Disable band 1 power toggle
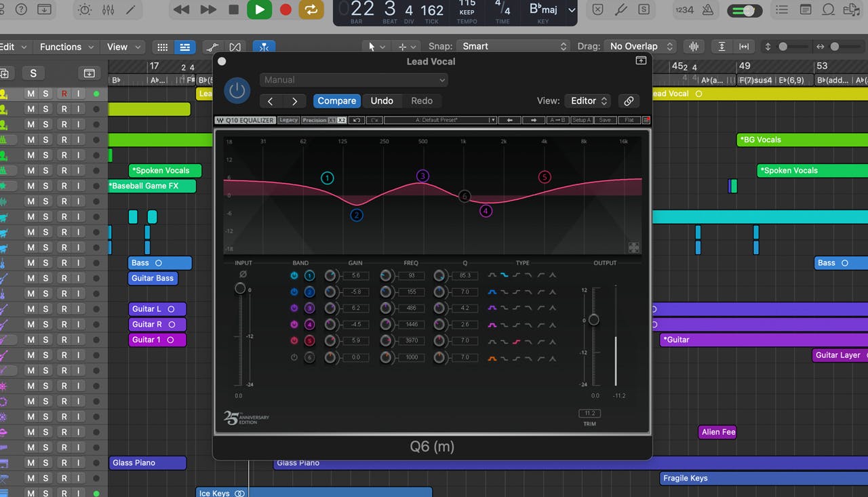 [x=294, y=275]
